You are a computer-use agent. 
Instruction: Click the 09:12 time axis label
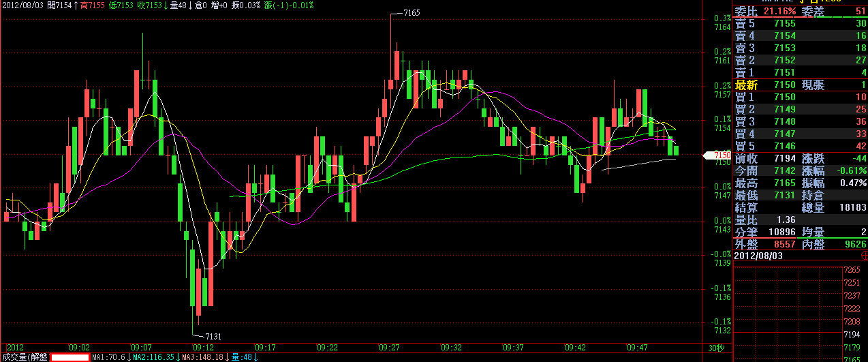[204, 348]
